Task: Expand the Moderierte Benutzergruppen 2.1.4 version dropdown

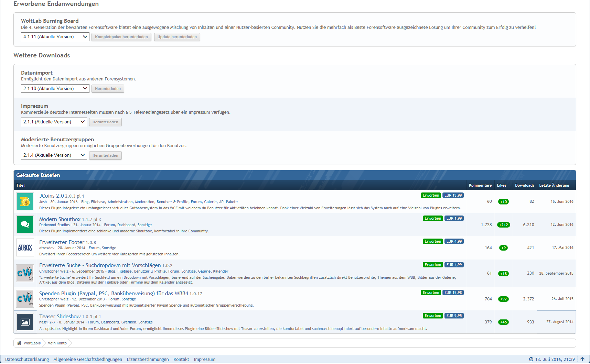Action: [x=54, y=155]
